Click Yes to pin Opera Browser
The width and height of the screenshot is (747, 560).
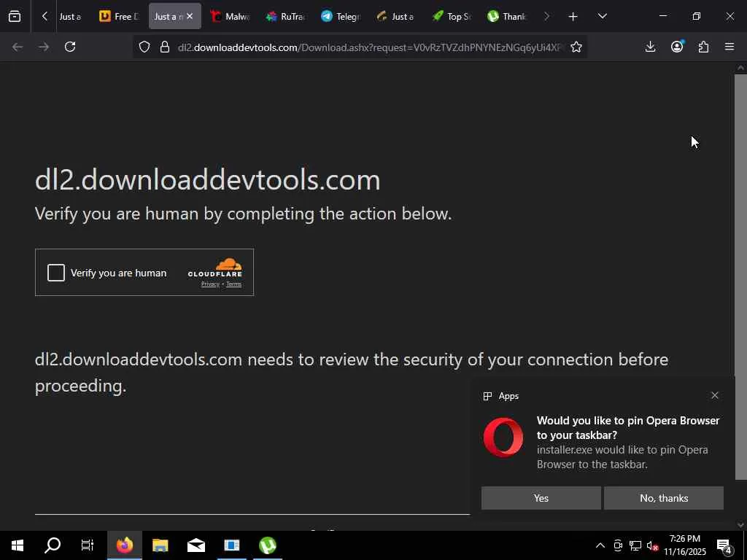point(541,498)
